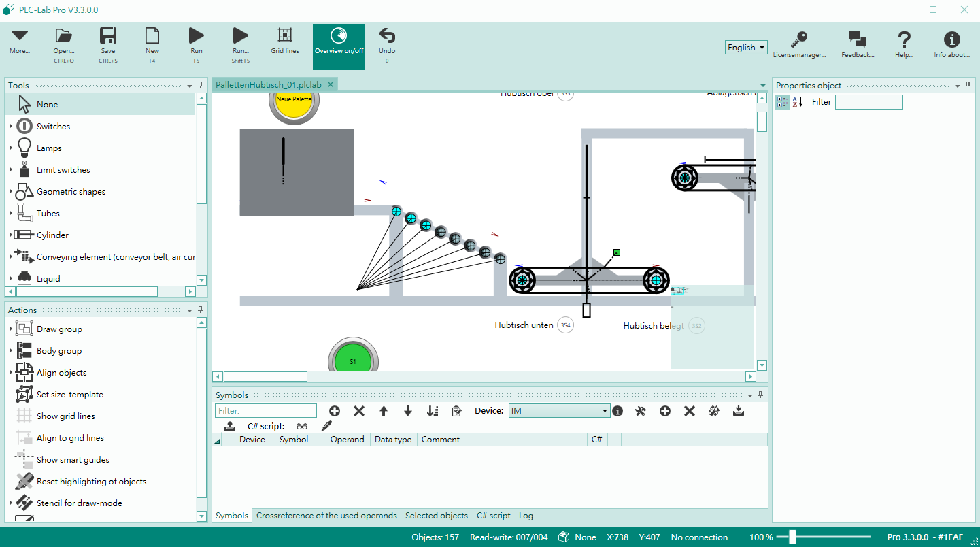The width and height of the screenshot is (980, 547).
Task: Switch to Selected objects tab
Action: tap(437, 516)
